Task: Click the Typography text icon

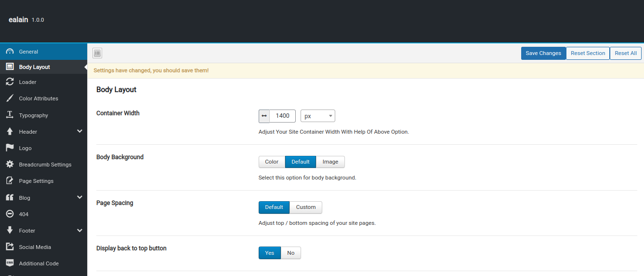Action: pos(10,115)
